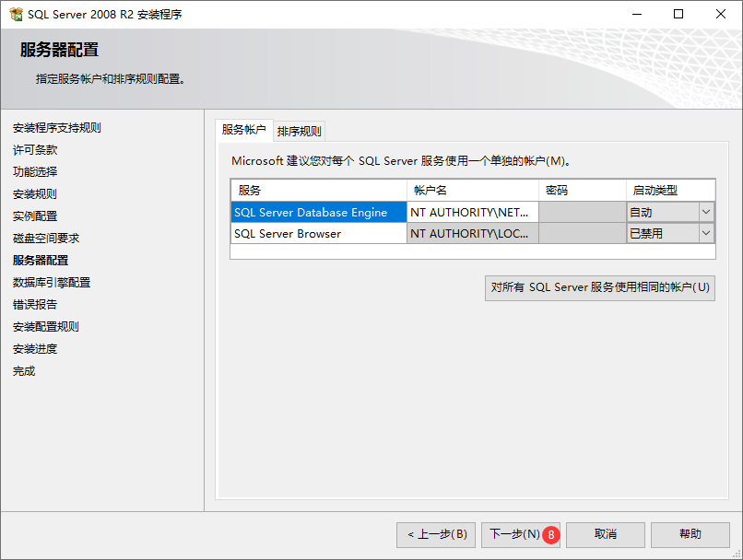Select the SQL Server Browser service row
Viewport: 743px width, 560px height.
click(319, 233)
